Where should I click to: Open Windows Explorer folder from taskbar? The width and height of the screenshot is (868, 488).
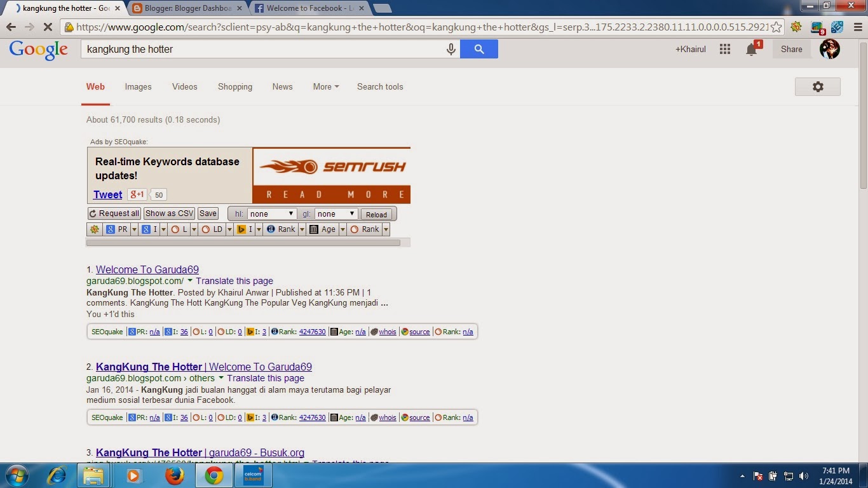[93, 475]
